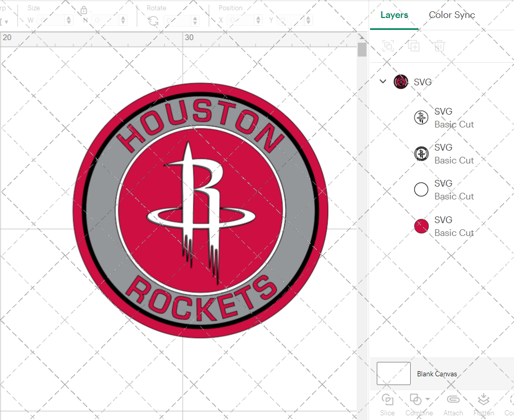Click the Position Y stepper arrows
514x420 pixels.
click(308, 21)
